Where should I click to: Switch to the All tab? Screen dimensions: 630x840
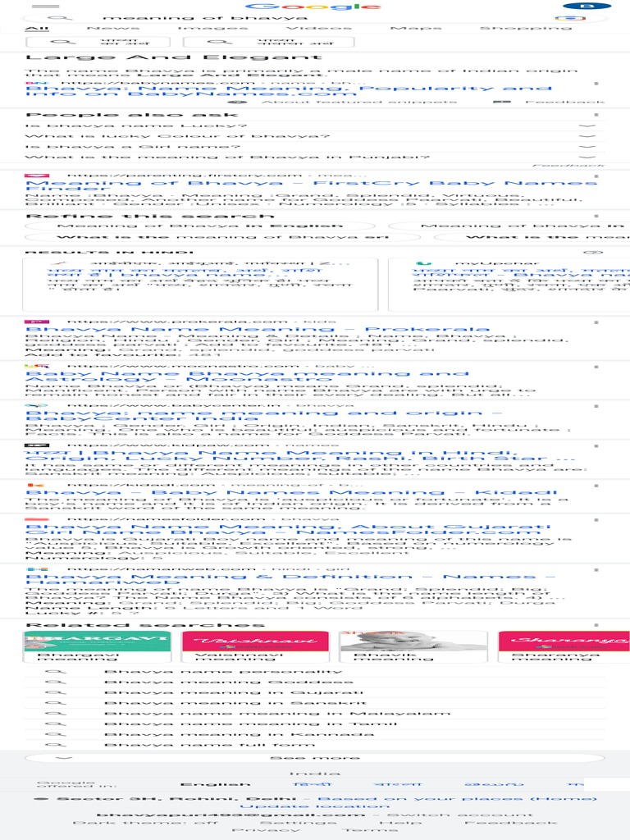click(37, 28)
